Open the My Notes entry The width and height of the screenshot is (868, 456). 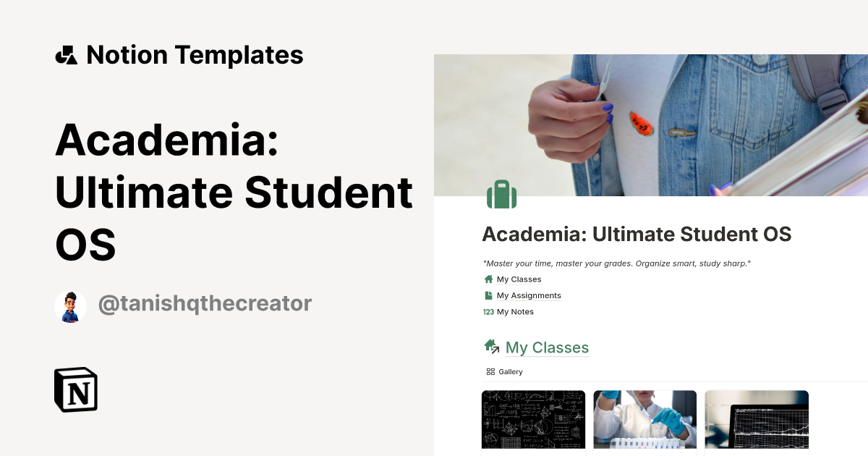click(514, 311)
